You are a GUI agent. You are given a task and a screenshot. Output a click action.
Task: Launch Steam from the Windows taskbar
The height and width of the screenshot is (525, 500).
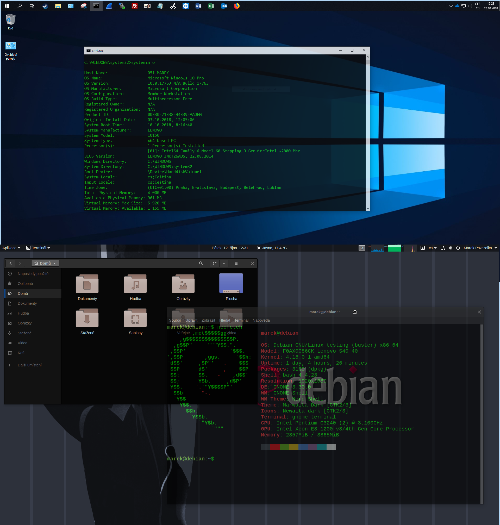coord(45,6)
